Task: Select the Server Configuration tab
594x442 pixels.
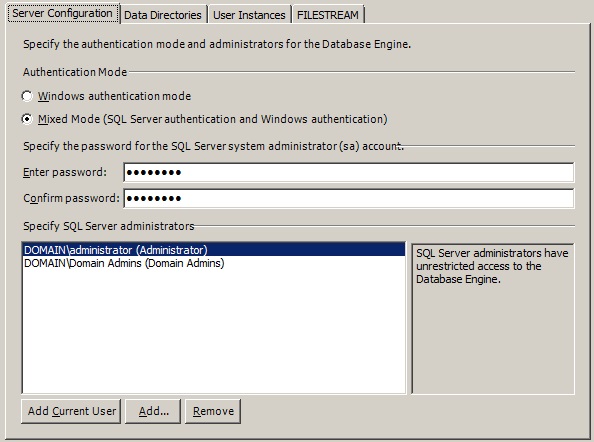Action: [x=63, y=13]
